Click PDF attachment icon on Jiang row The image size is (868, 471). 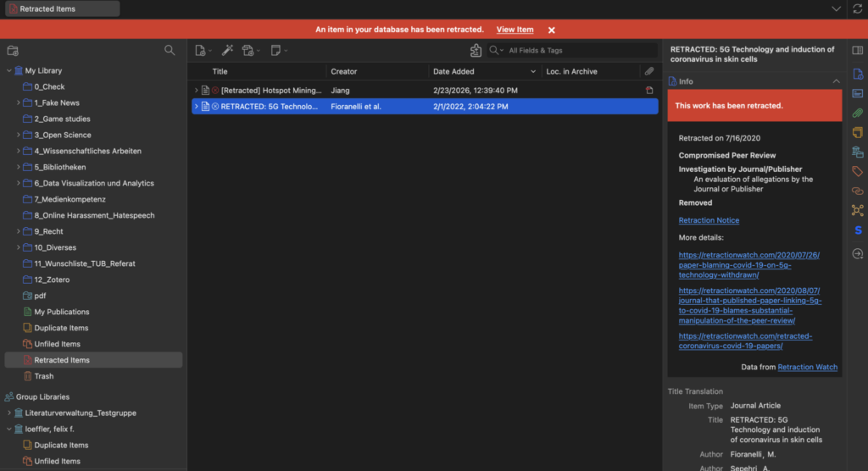click(x=649, y=90)
